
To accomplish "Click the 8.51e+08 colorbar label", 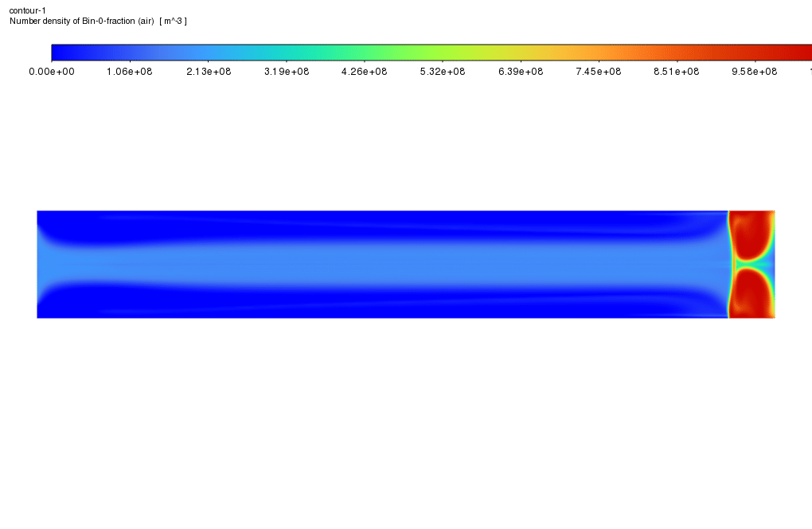I will (677, 72).
